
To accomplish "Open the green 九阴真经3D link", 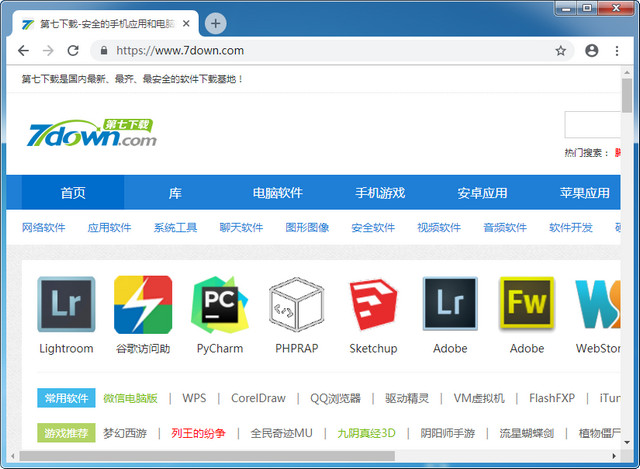I will [367, 433].
